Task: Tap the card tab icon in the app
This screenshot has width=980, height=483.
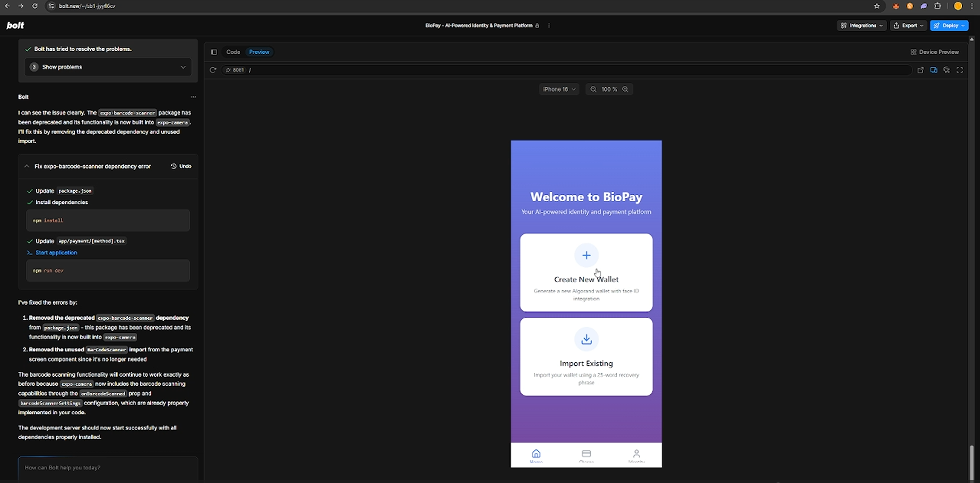Action: [x=586, y=454]
